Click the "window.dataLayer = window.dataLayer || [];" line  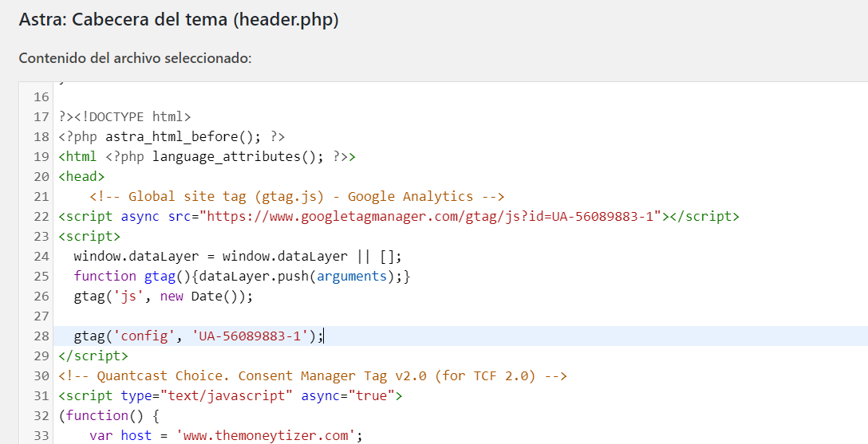coord(238,256)
